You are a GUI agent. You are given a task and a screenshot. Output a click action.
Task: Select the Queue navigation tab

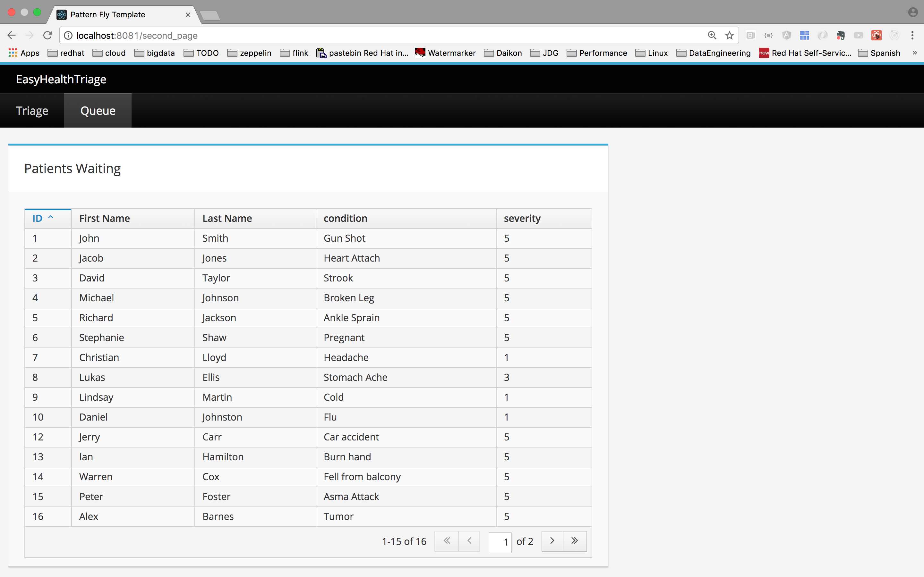pyautogui.click(x=98, y=111)
